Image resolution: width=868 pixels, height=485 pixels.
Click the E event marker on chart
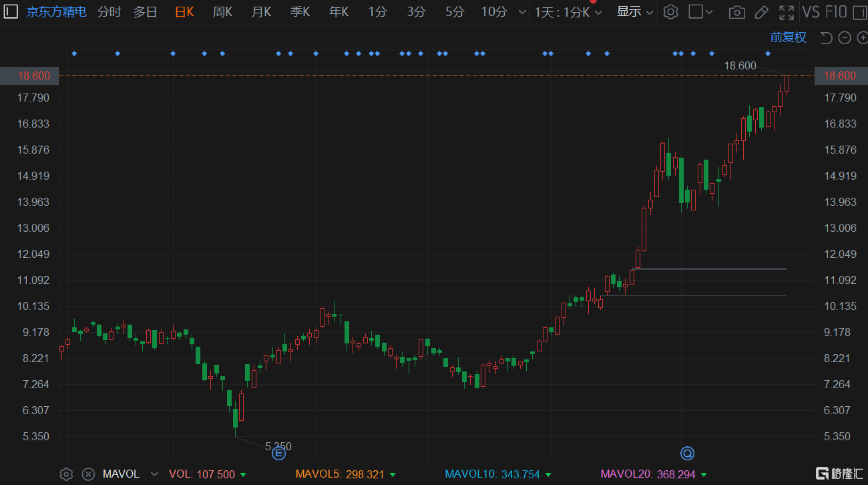[x=279, y=454]
